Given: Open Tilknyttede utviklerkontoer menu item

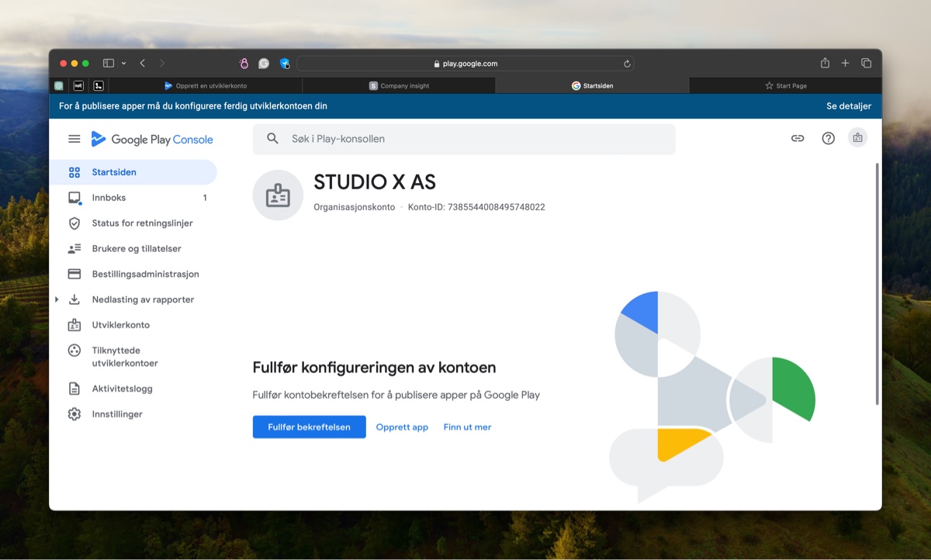Looking at the screenshot, I should coord(133,357).
